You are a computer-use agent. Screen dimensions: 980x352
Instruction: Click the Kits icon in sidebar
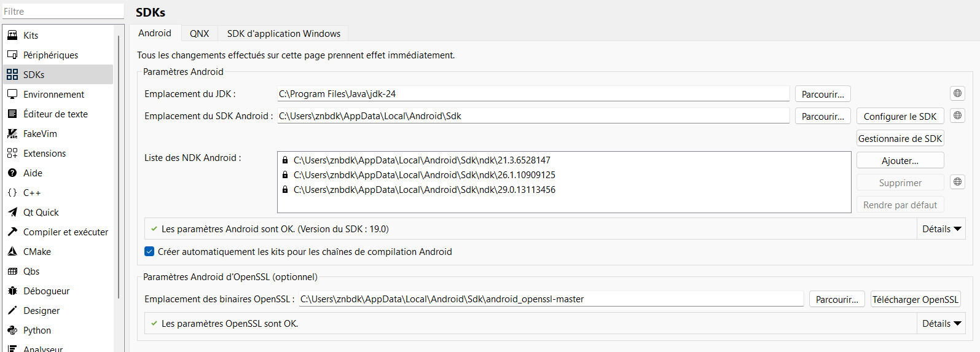point(12,35)
